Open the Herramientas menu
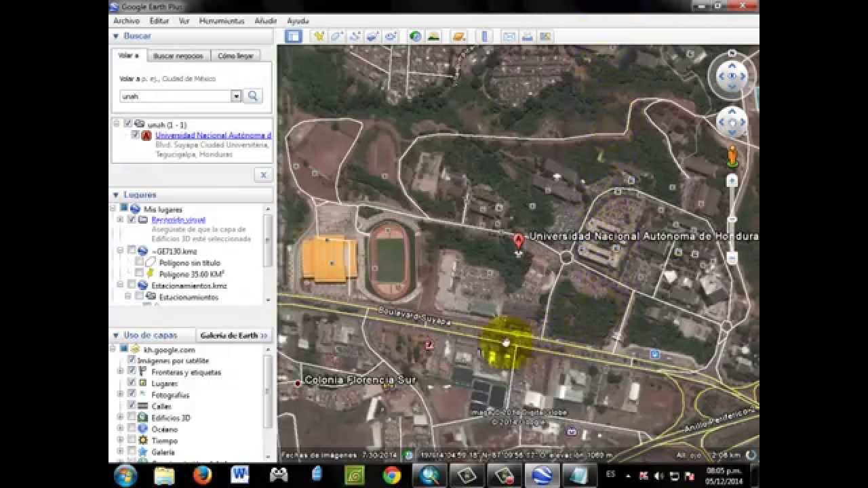Image resolution: width=868 pixels, height=488 pixels. (222, 21)
